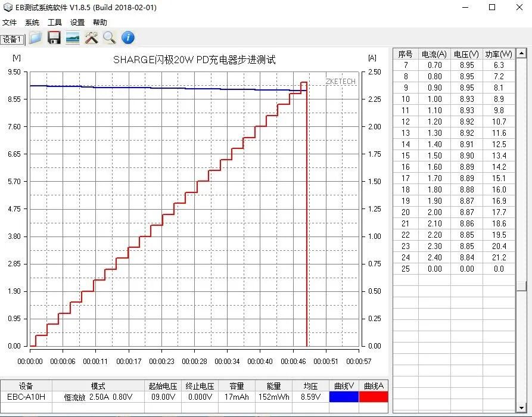Screen dimensions: 532x417
Task: Open the 设置 menu
Action: click(x=77, y=23)
